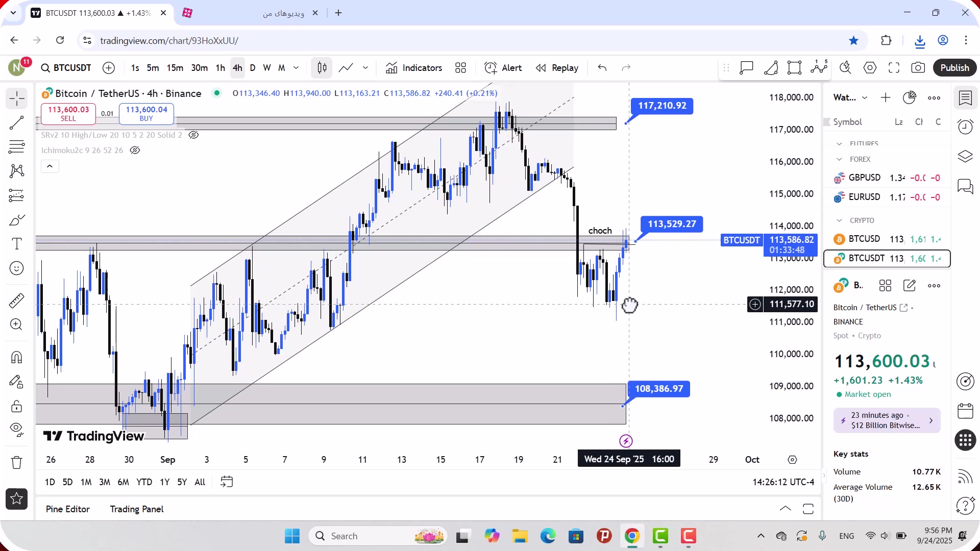980x551 pixels.
Task: Select the ruler measure tool
Action: coord(16,301)
